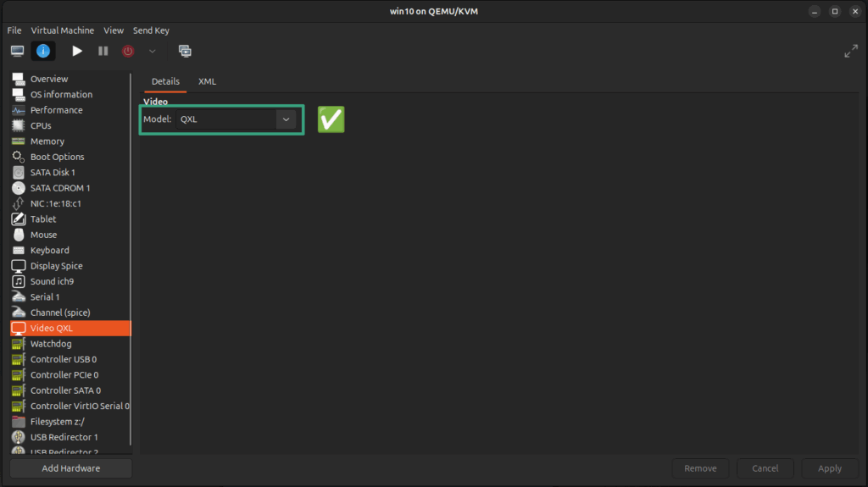Click the hardware list scrollbar
The height and width of the screenshot is (487, 868).
point(131,259)
